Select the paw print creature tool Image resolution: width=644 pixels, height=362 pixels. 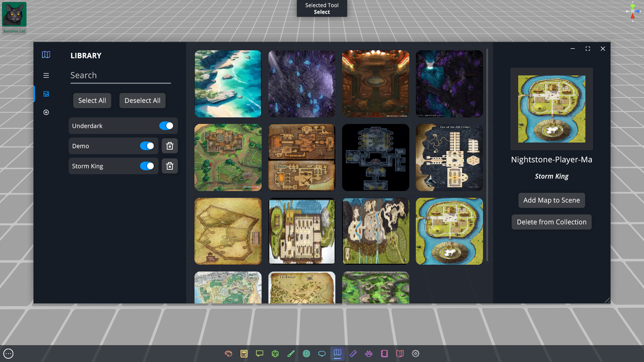[369, 353]
